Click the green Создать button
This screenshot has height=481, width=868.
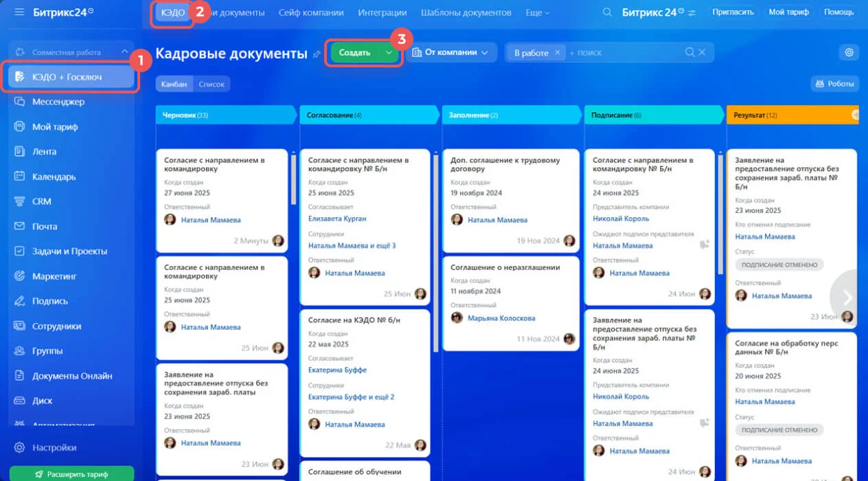tap(355, 52)
